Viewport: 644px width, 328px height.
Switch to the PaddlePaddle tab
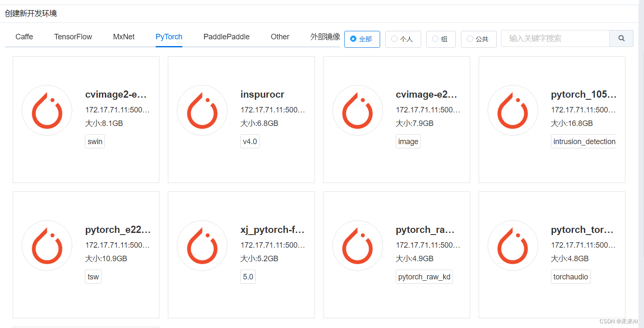pos(226,37)
